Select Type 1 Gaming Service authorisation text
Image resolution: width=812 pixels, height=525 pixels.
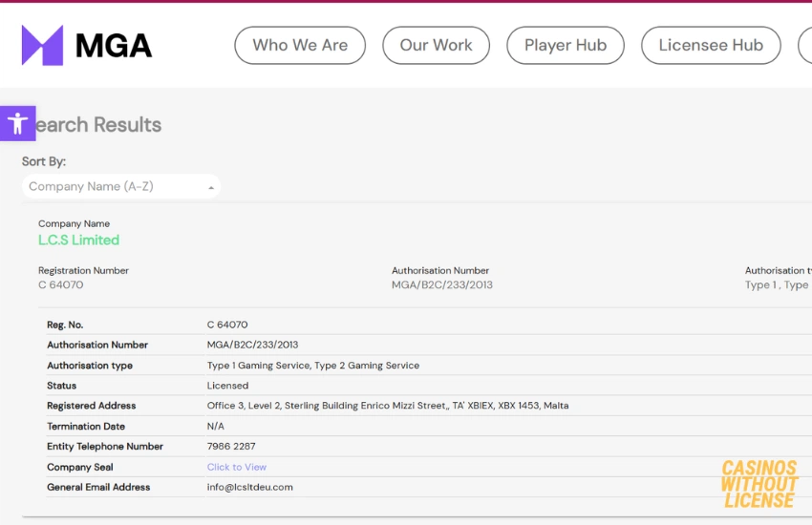[x=259, y=366]
